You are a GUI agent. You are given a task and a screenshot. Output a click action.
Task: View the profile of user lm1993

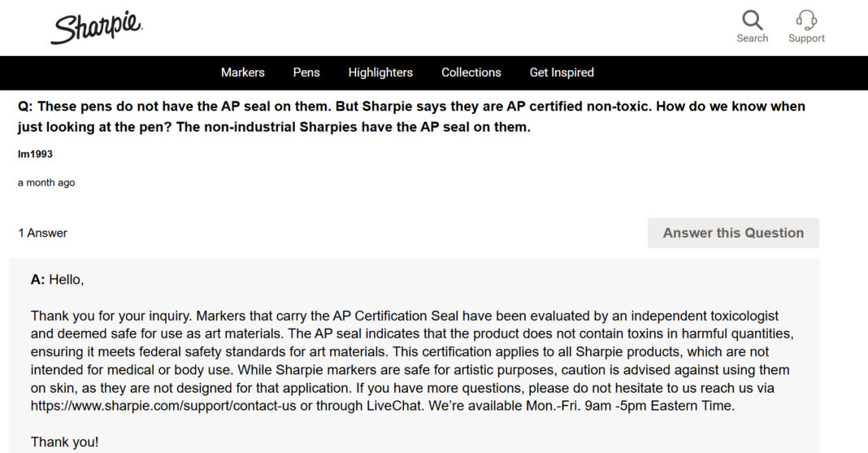(x=35, y=154)
